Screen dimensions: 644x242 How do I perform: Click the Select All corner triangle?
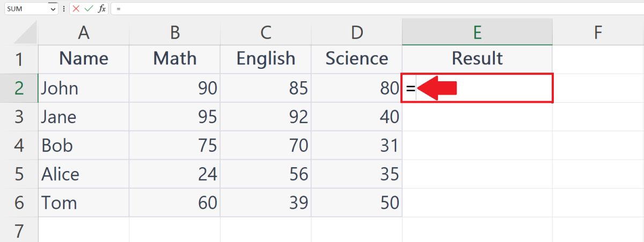[25, 34]
